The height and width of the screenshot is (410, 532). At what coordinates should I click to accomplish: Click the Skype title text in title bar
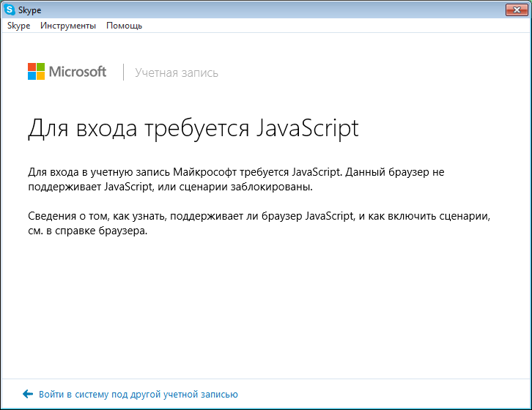click(x=29, y=10)
